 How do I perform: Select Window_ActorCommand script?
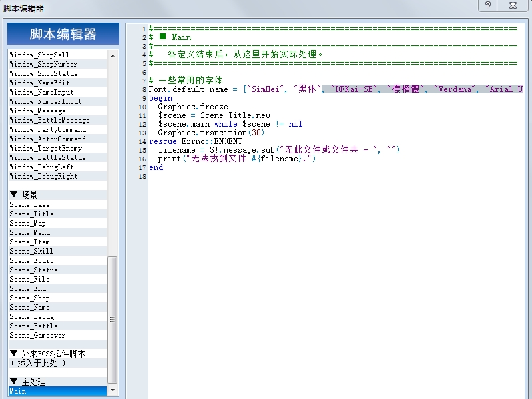[x=57, y=139]
